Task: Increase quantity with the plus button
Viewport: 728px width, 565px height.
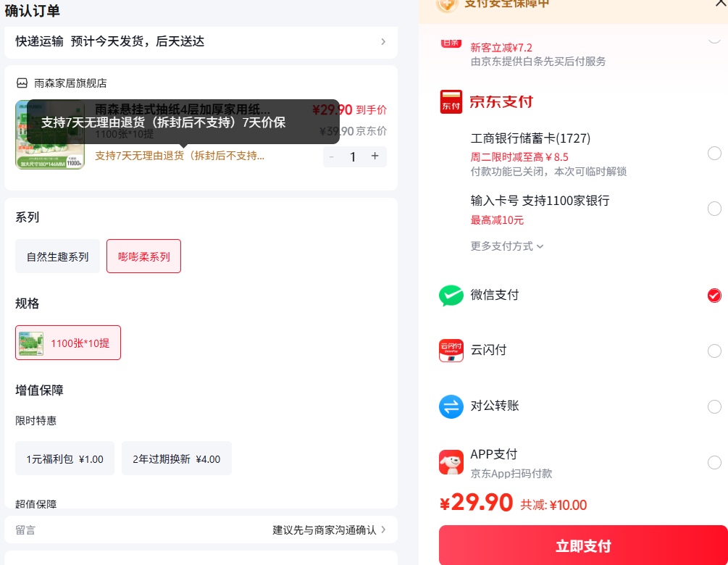Action: pos(375,156)
